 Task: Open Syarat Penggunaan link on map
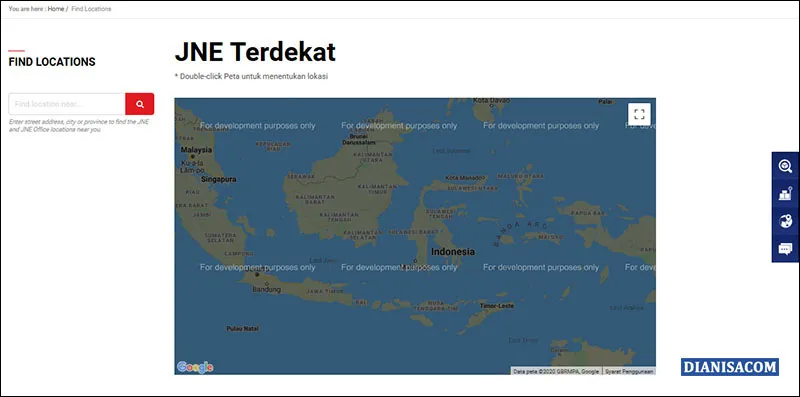(629, 371)
